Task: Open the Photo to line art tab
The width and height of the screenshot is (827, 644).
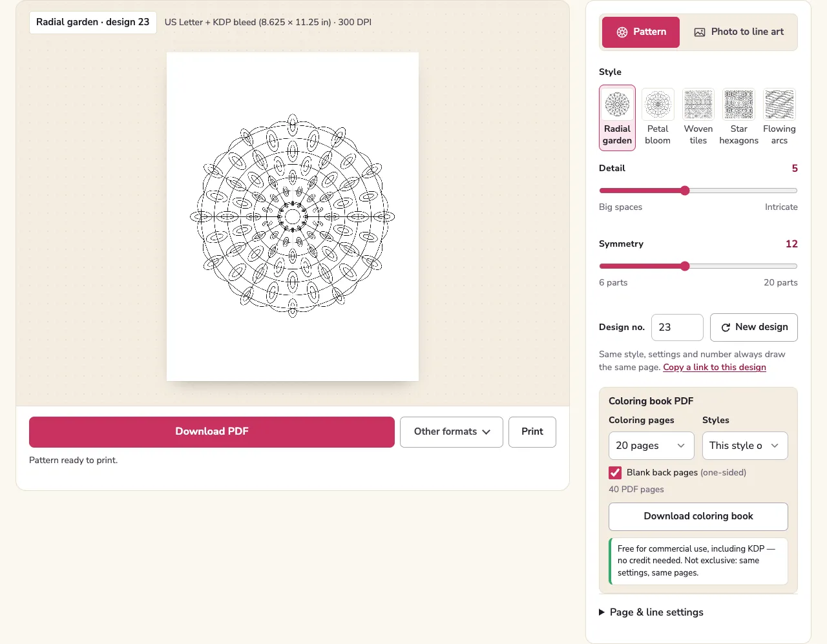Action: pos(738,32)
